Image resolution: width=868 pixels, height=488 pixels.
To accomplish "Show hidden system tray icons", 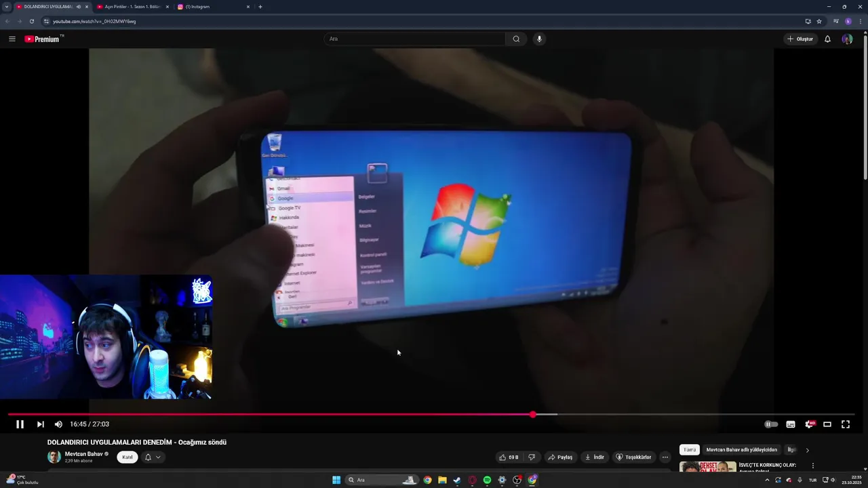I will pos(767,480).
